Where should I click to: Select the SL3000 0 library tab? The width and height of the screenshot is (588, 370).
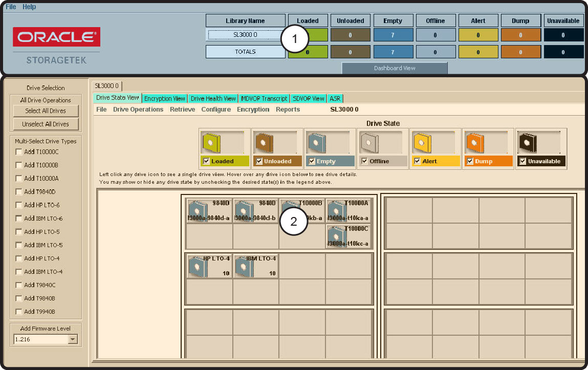pos(107,86)
